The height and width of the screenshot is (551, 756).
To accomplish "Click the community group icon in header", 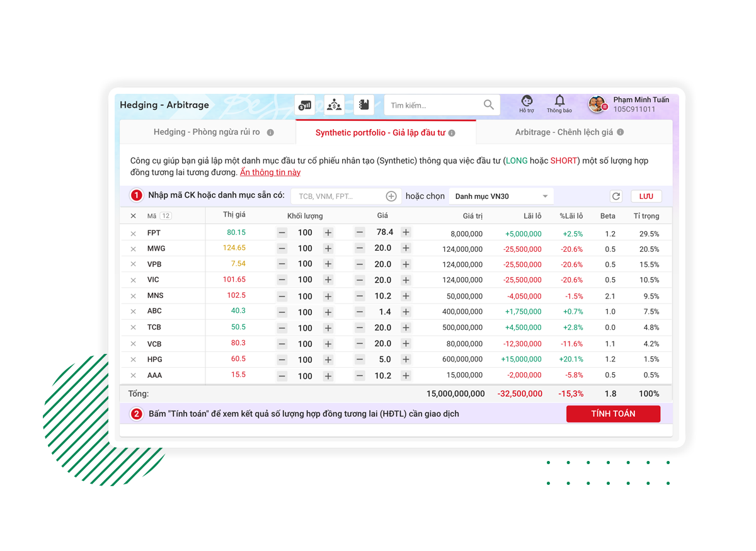I will coord(334,105).
